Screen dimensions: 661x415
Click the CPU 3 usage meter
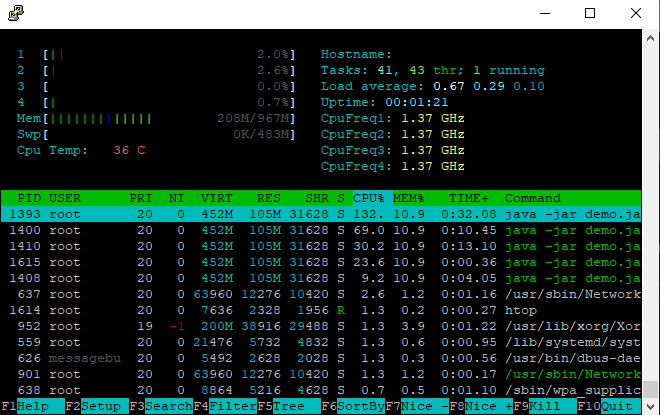coord(156,86)
